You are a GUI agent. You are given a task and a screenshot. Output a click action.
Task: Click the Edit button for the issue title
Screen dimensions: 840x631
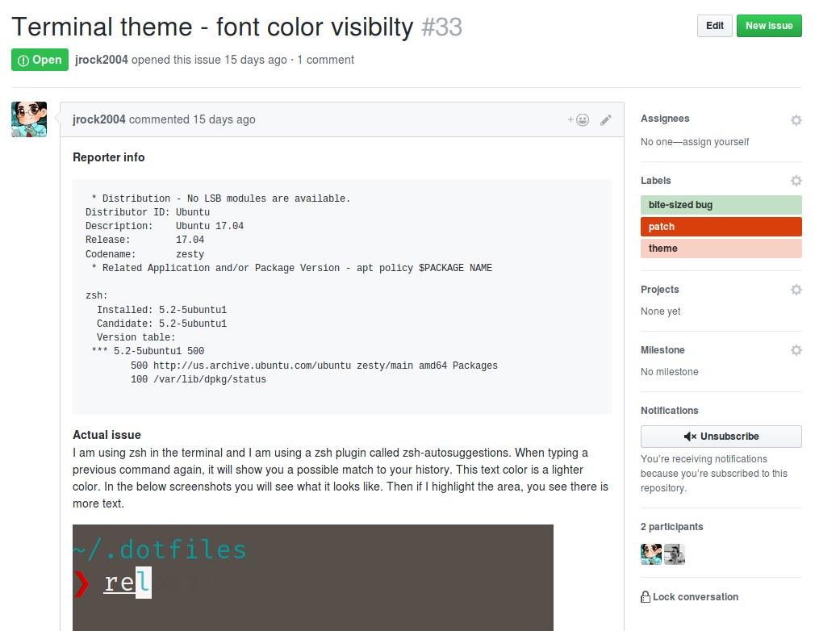click(x=715, y=25)
